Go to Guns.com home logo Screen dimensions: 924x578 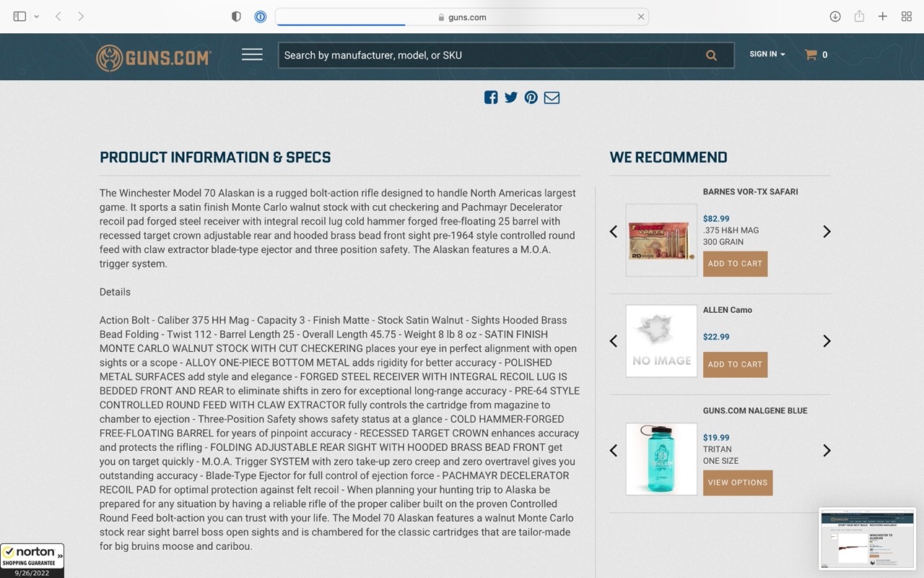coord(154,58)
